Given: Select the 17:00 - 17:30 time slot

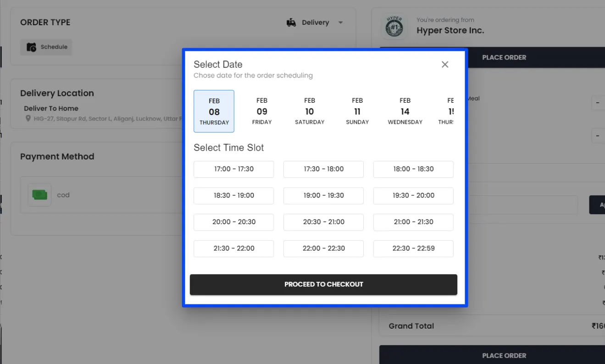Looking at the screenshot, I should point(233,169).
